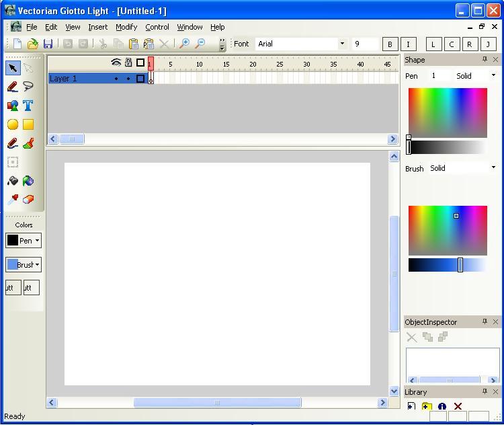Pick the Lasso tool
Screen dimensions: 504x425
(x=28, y=87)
